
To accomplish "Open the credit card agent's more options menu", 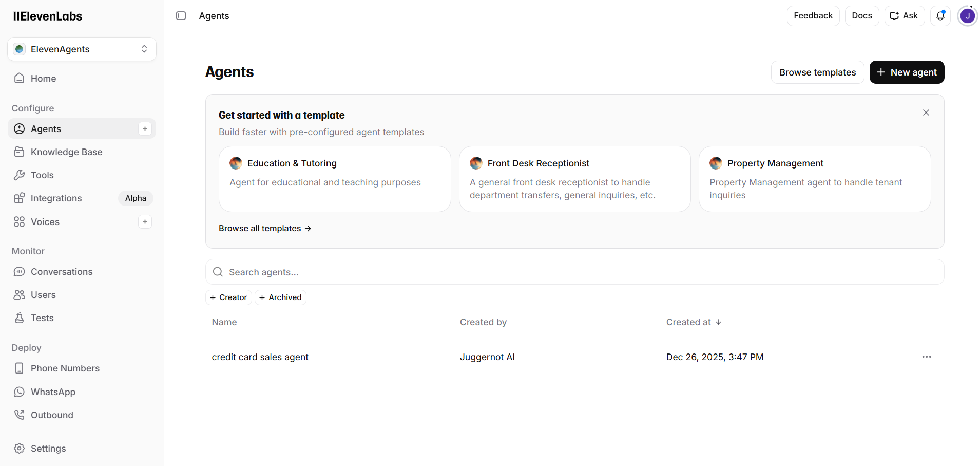I will pos(926,357).
